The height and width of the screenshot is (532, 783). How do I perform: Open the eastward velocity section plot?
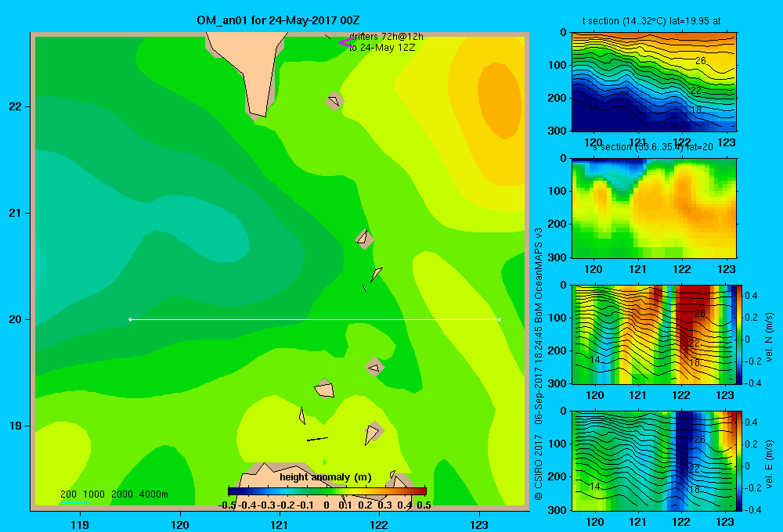click(654, 461)
